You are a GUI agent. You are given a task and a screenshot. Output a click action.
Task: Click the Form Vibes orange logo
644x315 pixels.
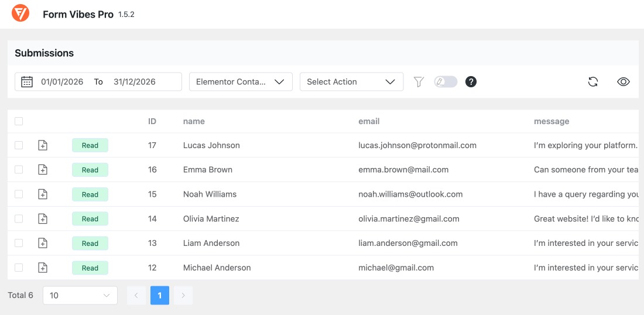[x=20, y=13]
